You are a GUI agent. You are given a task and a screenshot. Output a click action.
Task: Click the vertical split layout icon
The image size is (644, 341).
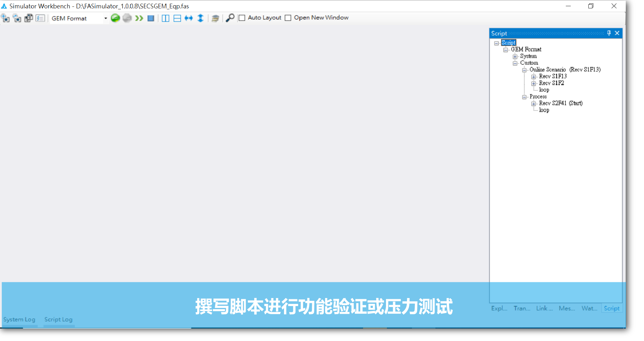[x=165, y=18]
